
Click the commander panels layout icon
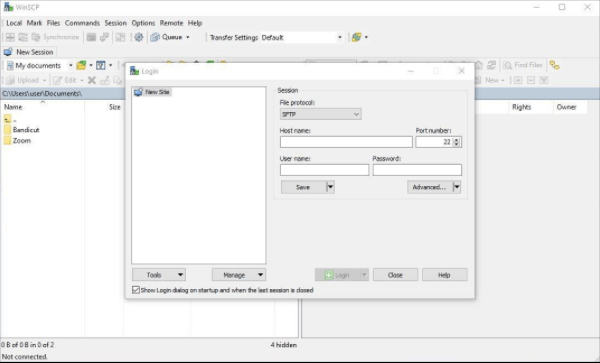point(10,37)
